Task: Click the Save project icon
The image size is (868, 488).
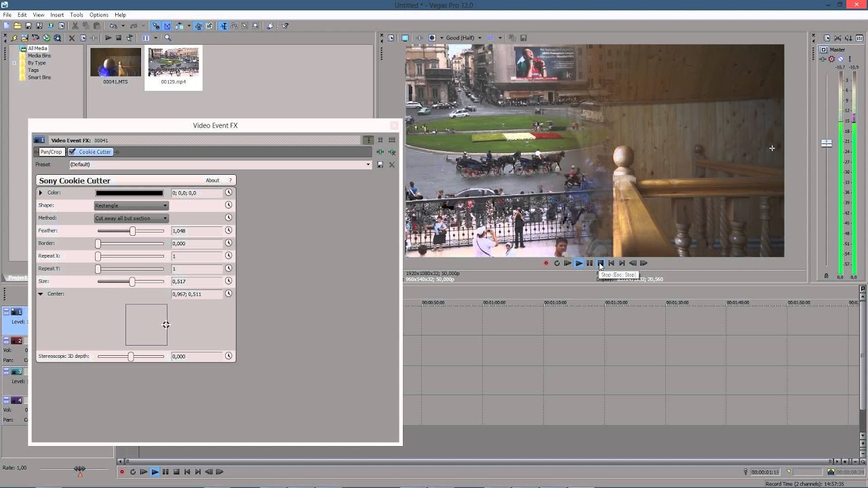Action: coord(28,26)
